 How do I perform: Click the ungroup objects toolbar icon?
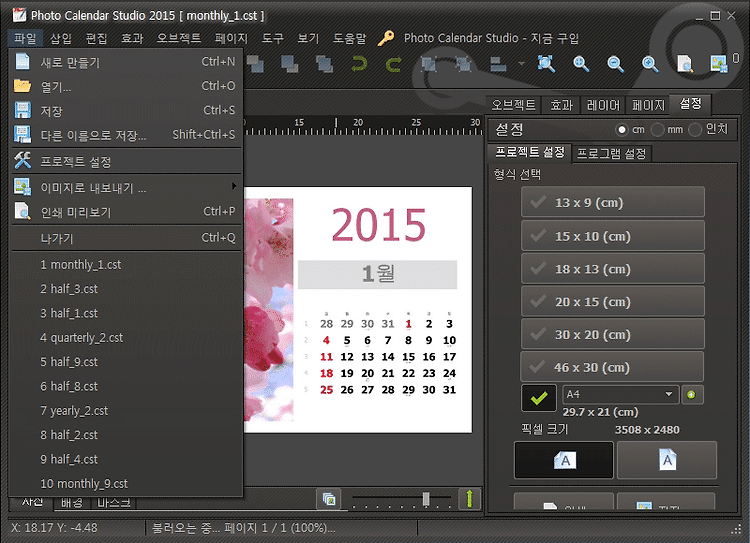(463, 64)
